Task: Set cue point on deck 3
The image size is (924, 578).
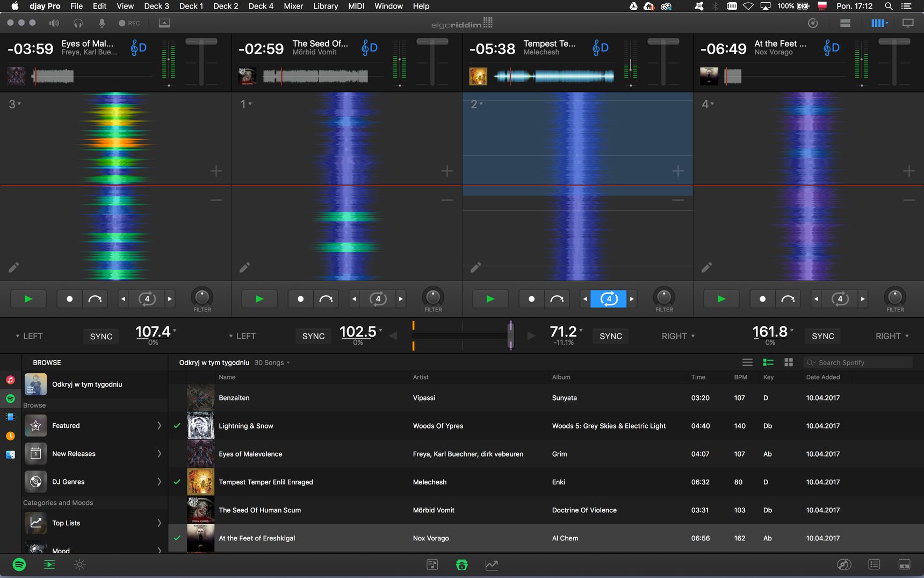Action: click(x=69, y=299)
